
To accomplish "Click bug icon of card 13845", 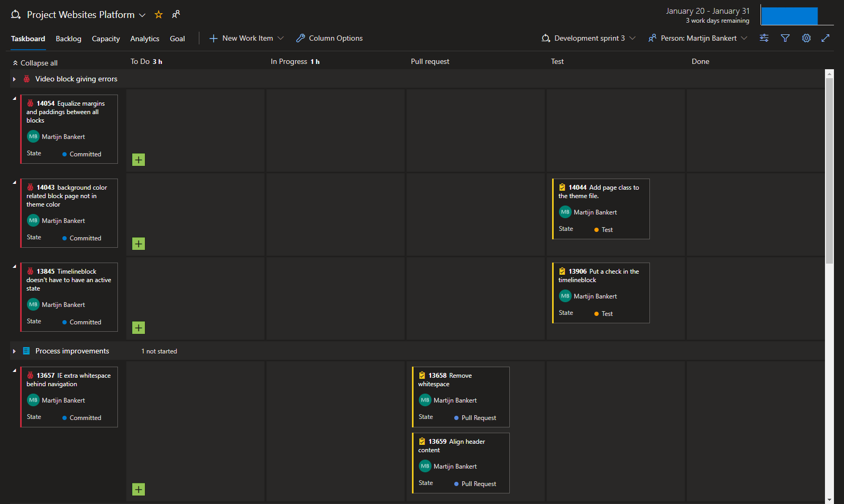I will [30, 271].
